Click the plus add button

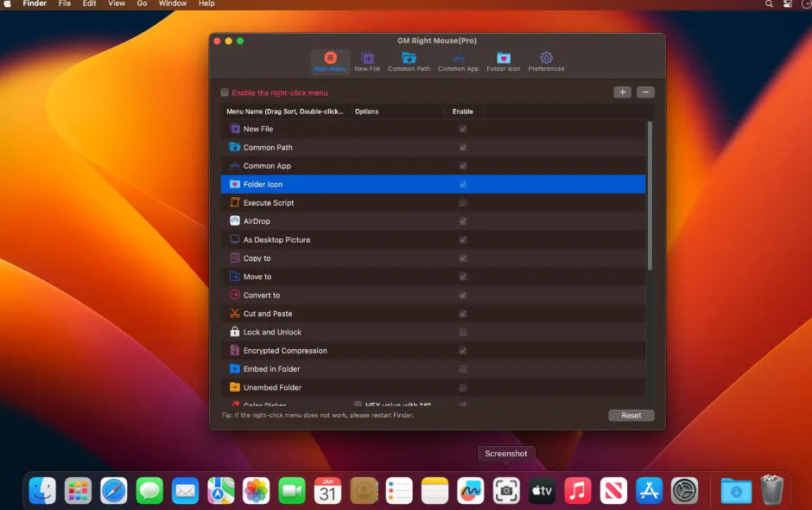point(622,92)
